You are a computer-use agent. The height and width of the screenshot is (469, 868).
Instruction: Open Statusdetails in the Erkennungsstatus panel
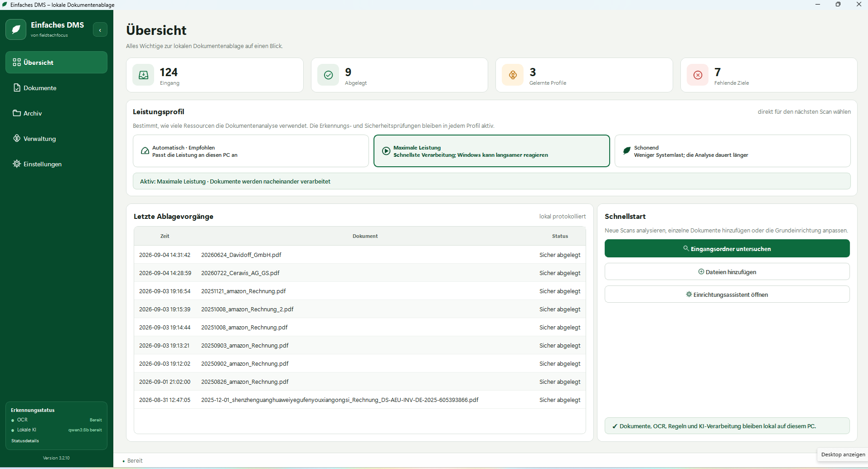25,441
